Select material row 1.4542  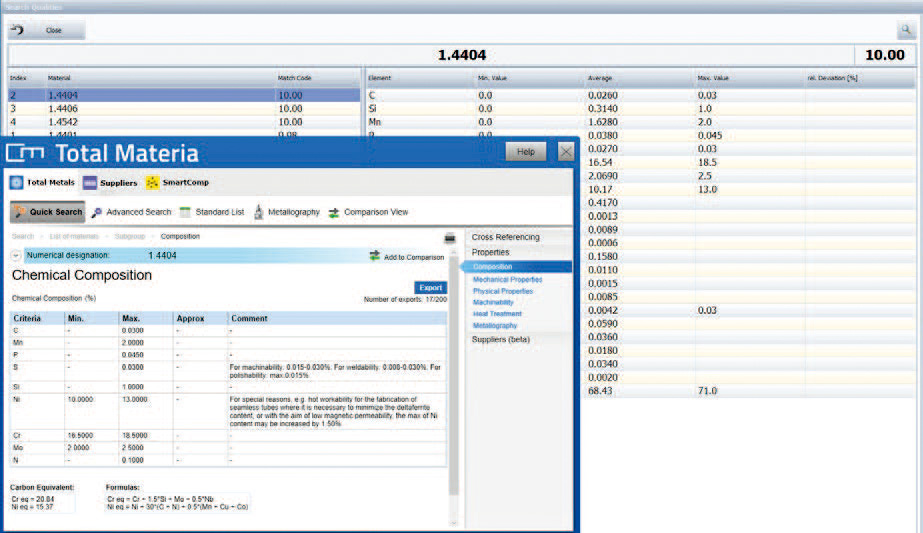(x=184, y=122)
